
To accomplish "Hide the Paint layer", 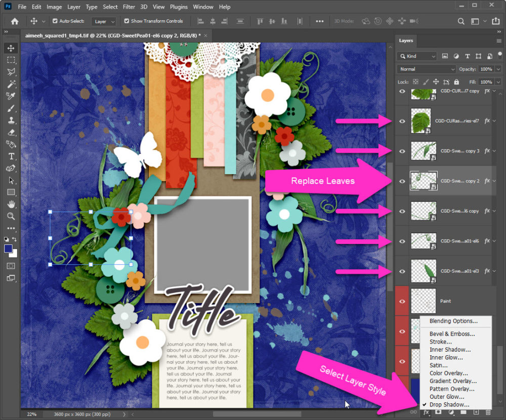I will click(402, 301).
